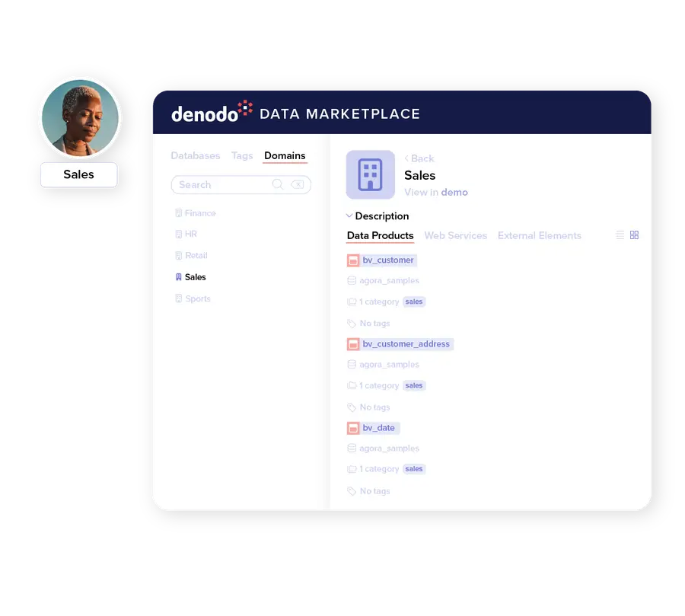Click the Sales building icon in the header
This screenshot has height=616, width=685.
point(371,174)
